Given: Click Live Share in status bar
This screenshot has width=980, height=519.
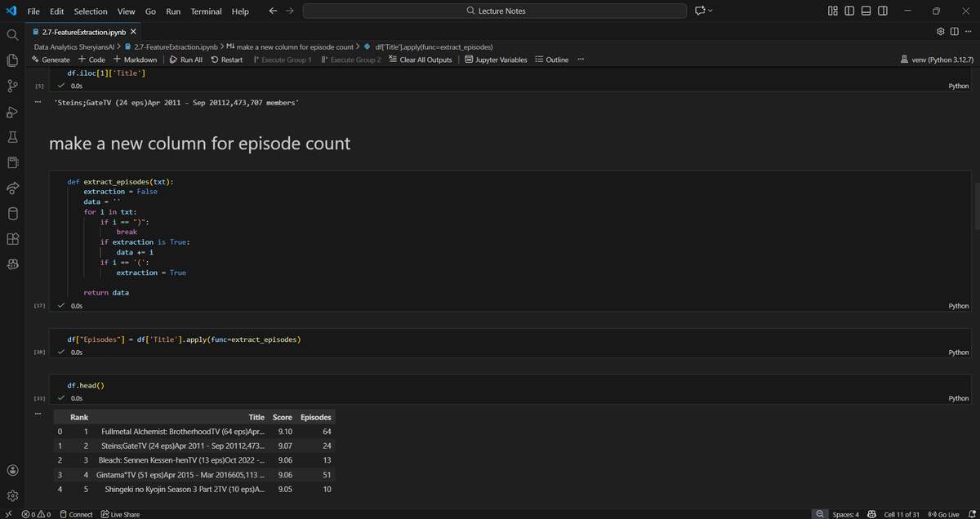Looking at the screenshot, I should (x=120, y=514).
